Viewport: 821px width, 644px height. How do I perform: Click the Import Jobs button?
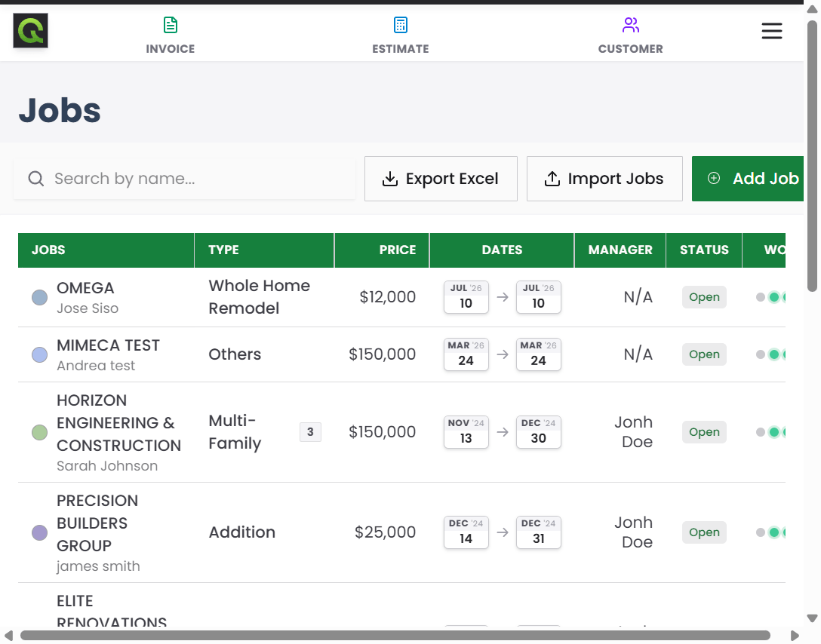click(604, 179)
